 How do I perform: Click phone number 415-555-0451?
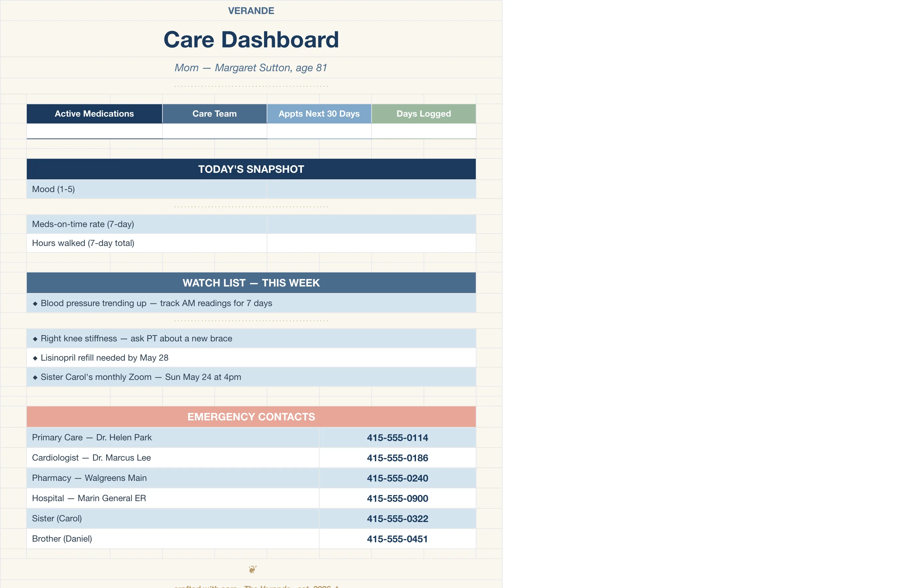(x=398, y=539)
